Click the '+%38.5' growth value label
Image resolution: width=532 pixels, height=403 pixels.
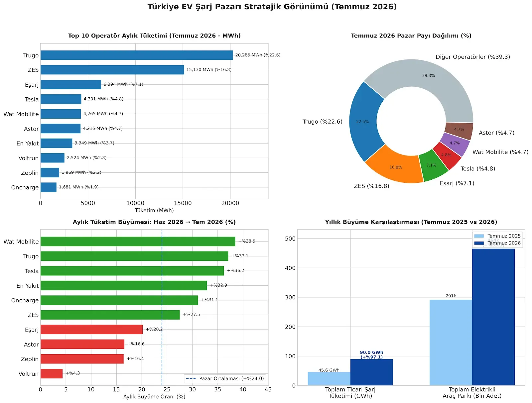click(x=247, y=241)
